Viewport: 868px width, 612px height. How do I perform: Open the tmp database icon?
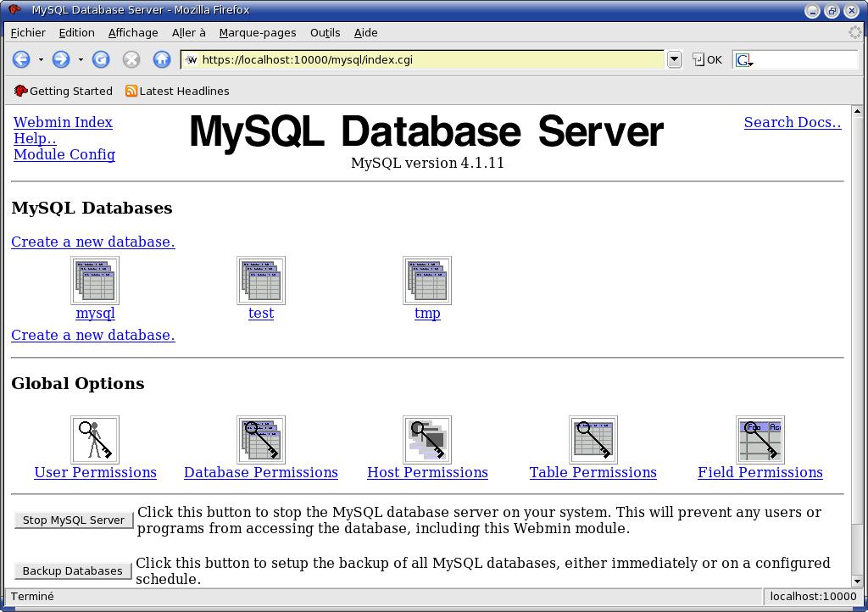click(x=427, y=281)
